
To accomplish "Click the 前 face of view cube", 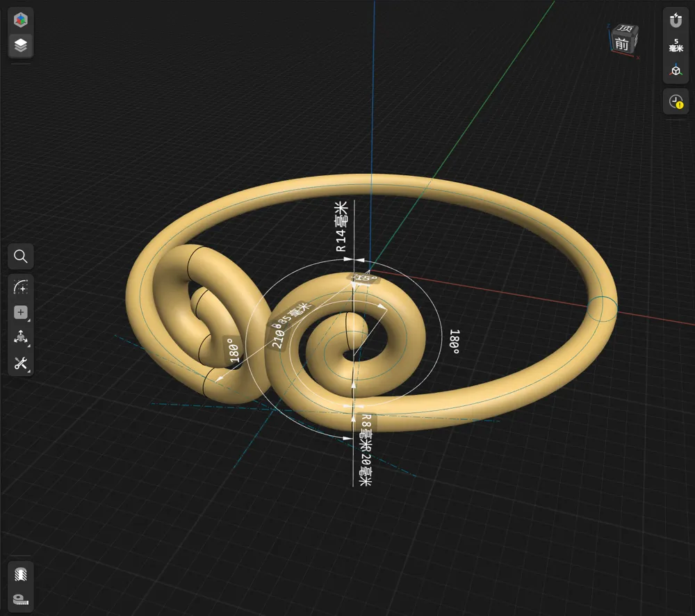I will click(x=623, y=45).
